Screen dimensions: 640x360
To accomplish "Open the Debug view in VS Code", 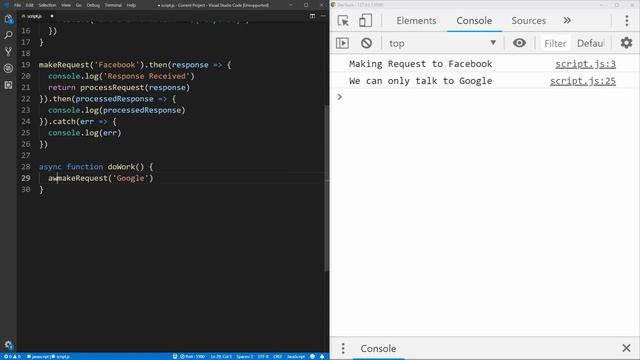I will click(x=8, y=68).
